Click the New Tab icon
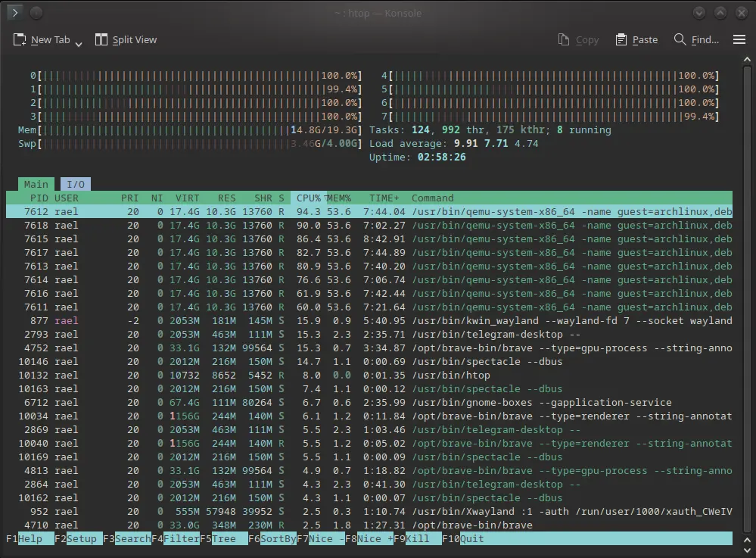 tap(19, 39)
